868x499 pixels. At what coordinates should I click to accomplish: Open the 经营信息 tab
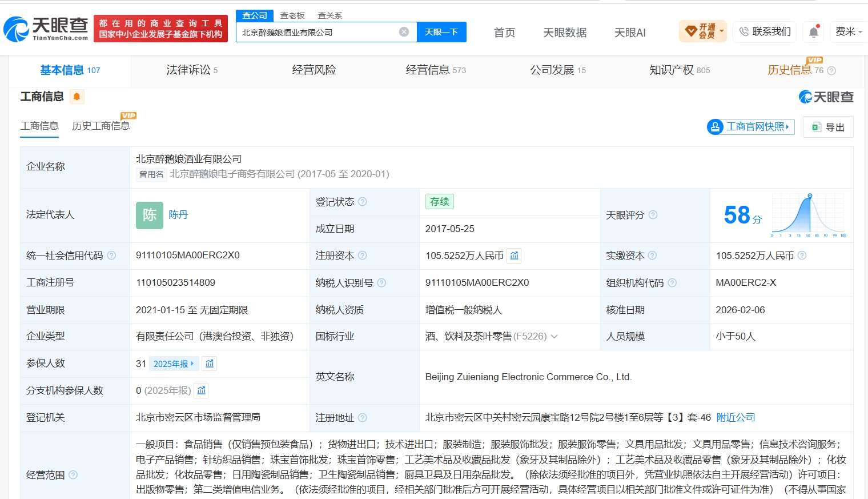(x=436, y=70)
